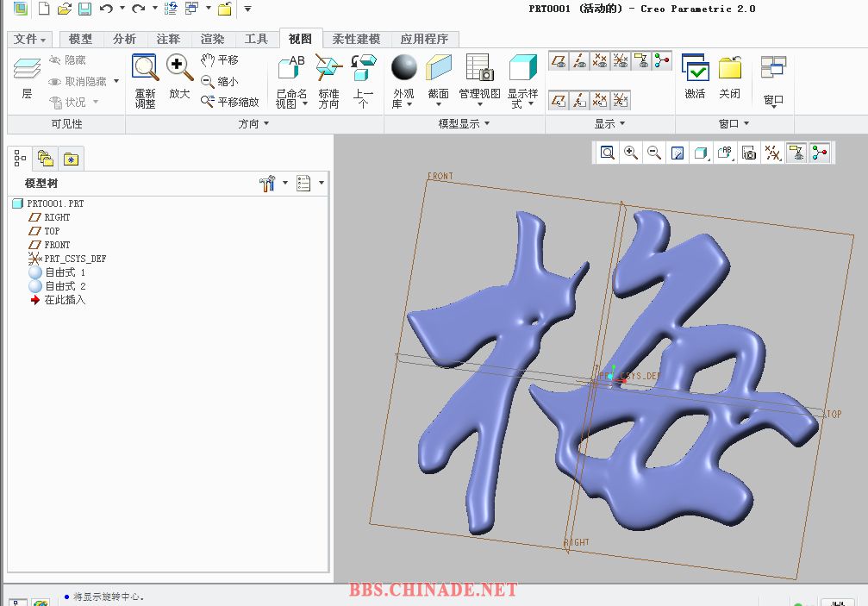Toggle spin center in ribbon 显示 group
This screenshot has height=606, width=868.
coord(661,60)
